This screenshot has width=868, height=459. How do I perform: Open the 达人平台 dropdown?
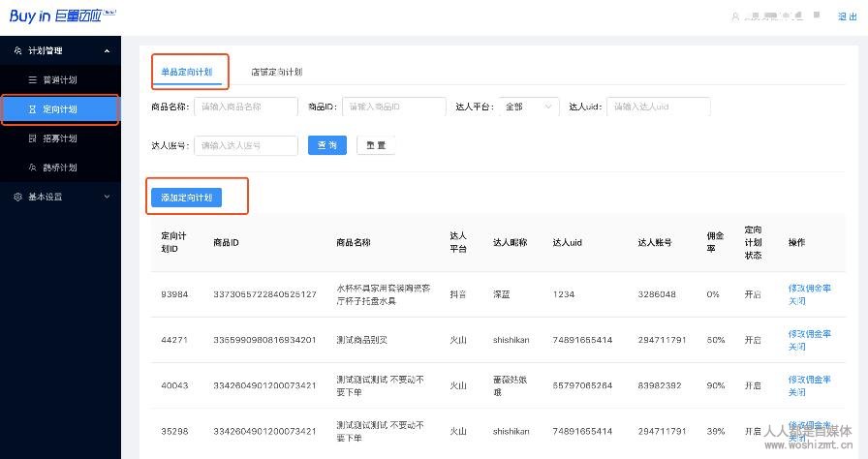530,107
